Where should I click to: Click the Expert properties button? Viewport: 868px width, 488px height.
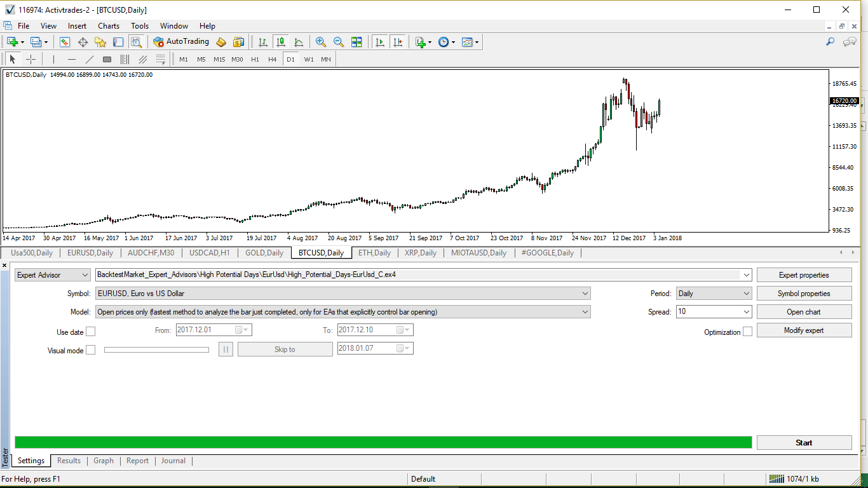pyautogui.click(x=804, y=275)
